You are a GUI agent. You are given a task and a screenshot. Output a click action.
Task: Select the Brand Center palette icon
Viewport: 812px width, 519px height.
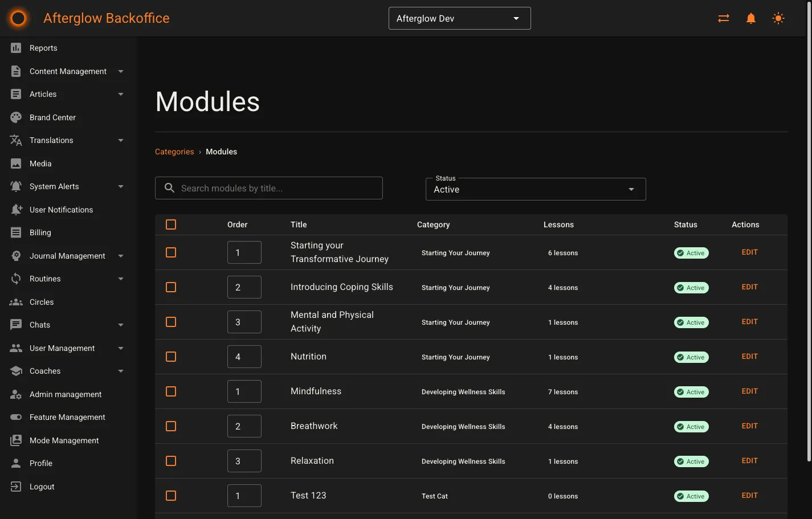17,117
